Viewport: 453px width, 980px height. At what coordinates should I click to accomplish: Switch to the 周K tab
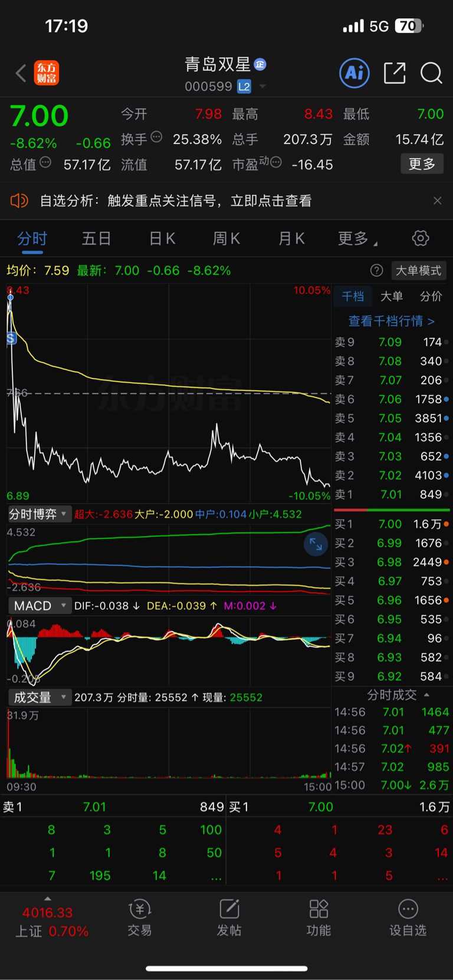click(226, 238)
